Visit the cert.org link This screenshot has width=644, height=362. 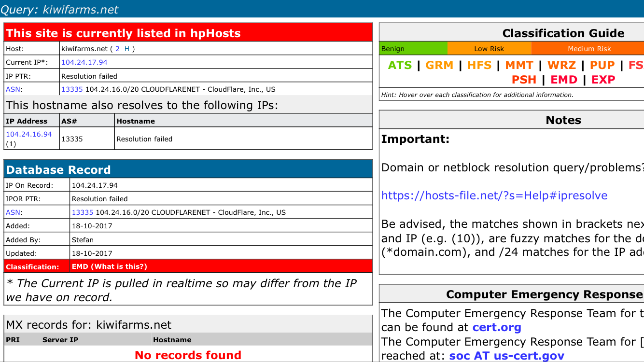tap(497, 327)
